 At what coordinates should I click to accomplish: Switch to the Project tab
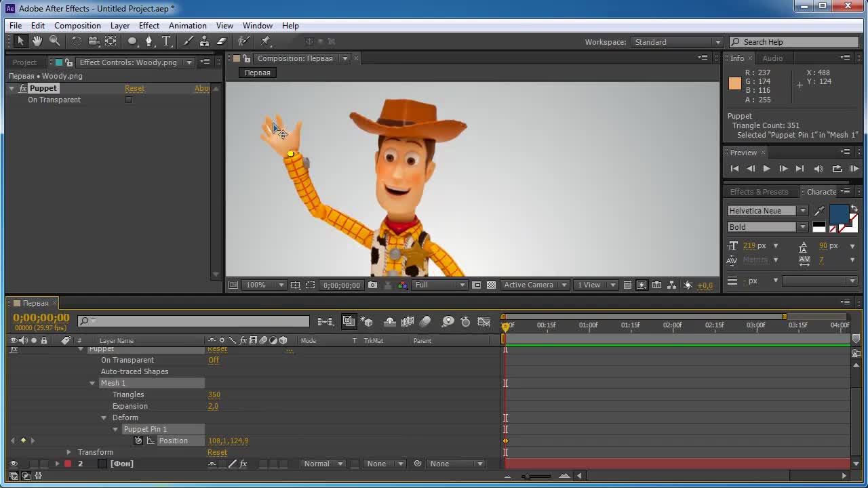click(x=24, y=62)
